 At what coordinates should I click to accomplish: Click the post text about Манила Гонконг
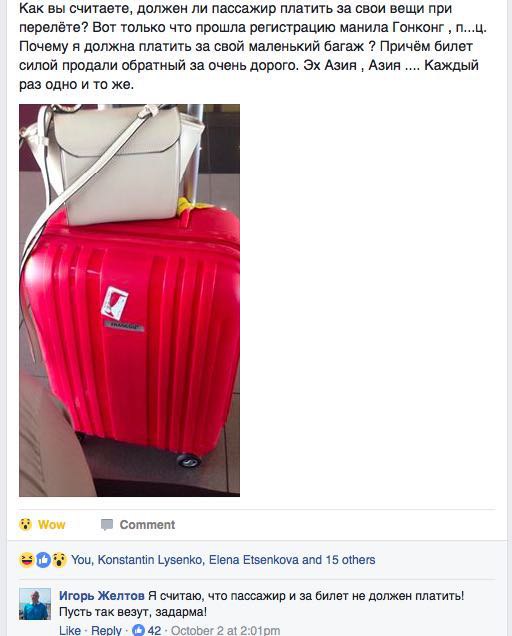pyautogui.click(x=253, y=46)
